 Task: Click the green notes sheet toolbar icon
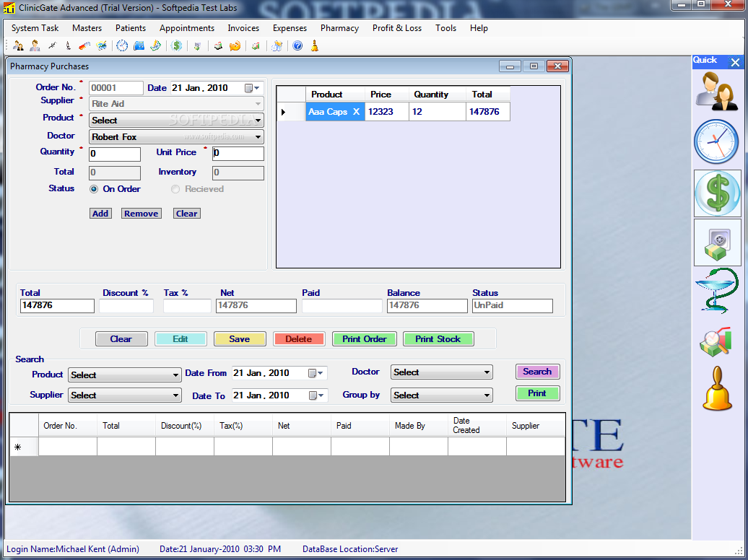point(155,45)
